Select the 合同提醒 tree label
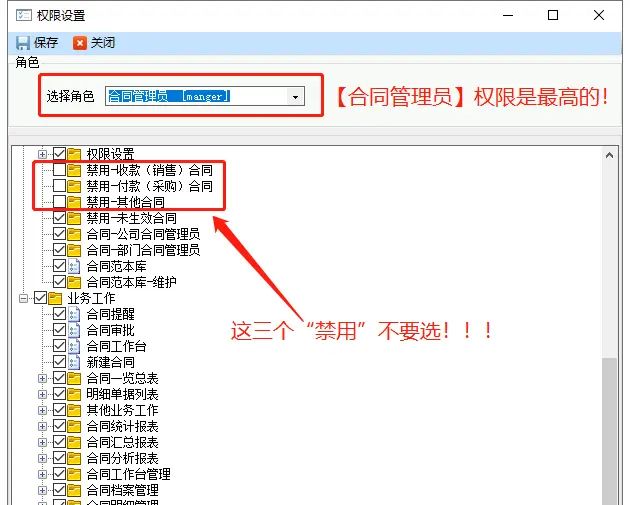 [110, 314]
